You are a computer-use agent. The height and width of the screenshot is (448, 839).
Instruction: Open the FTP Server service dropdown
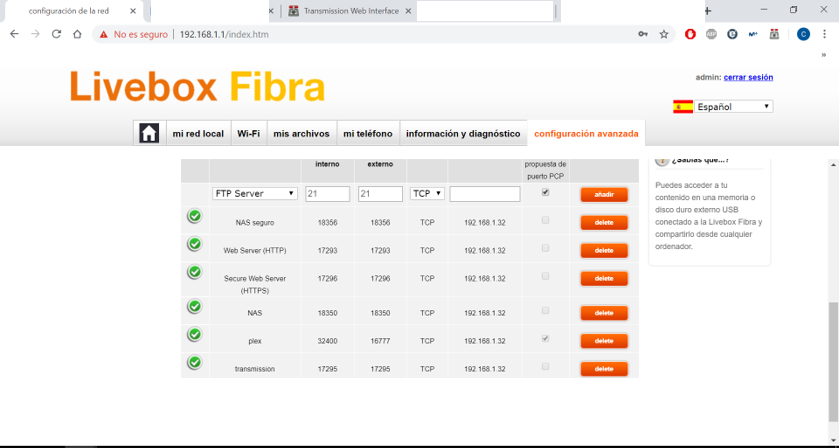[255, 194]
